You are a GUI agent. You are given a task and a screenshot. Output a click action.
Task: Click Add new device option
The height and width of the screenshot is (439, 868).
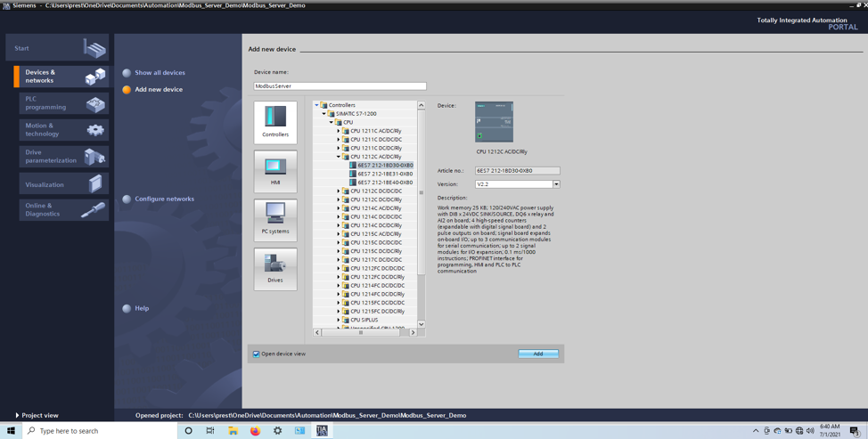(152, 89)
